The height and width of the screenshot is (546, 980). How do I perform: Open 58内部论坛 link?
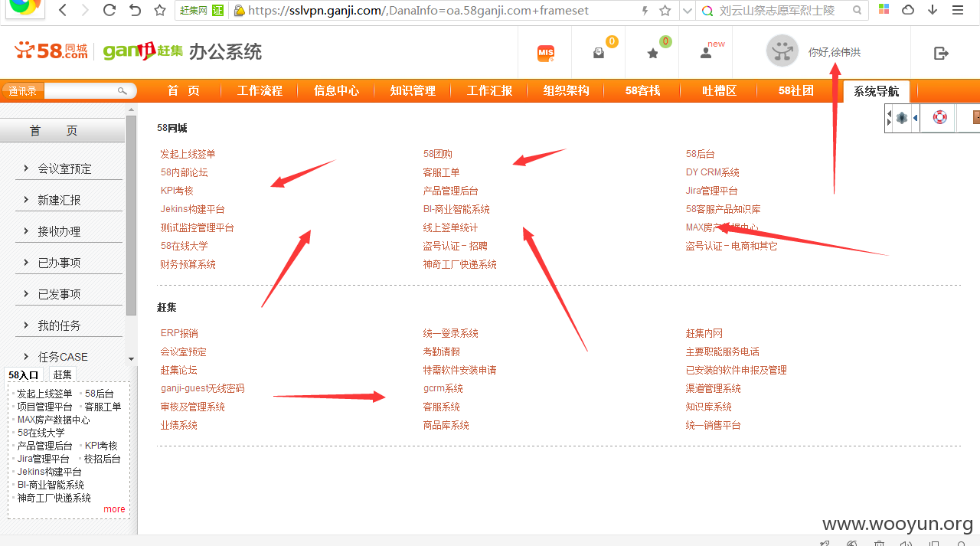click(184, 172)
